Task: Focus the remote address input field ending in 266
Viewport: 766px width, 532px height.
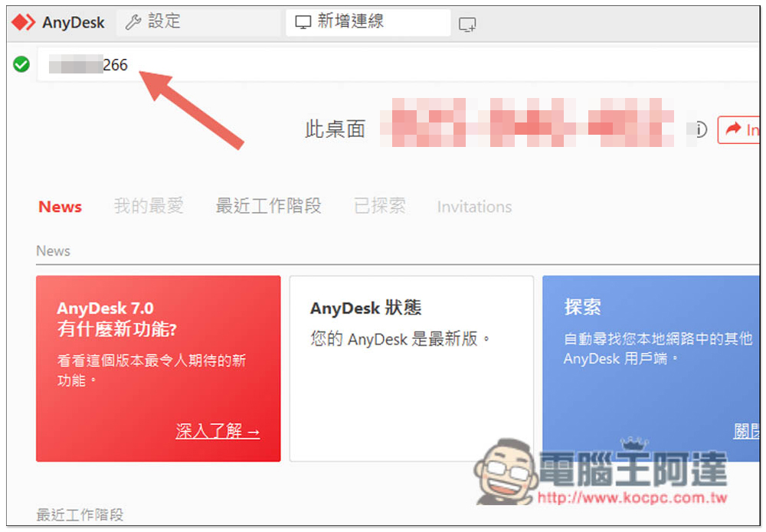Action: (x=398, y=64)
